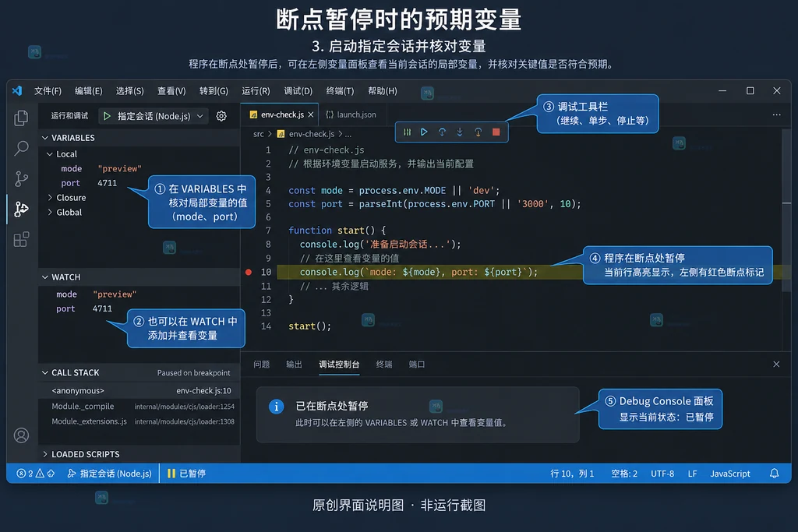Open editor more actions ellipsis

pos(777,115)
